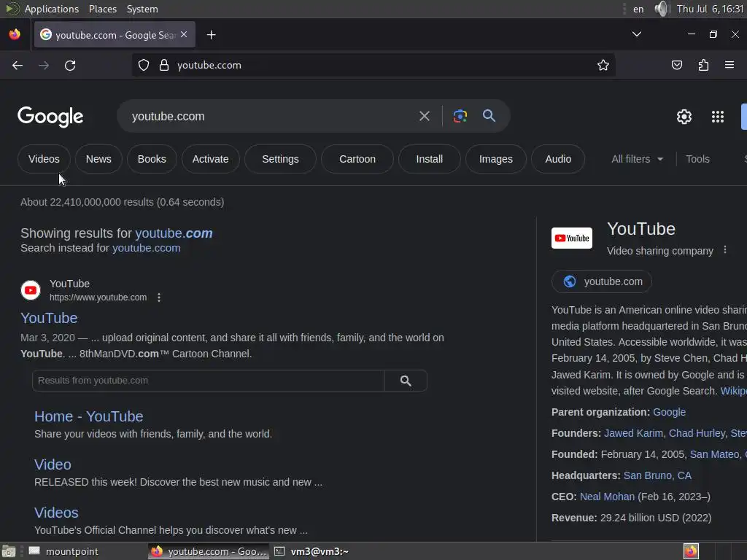The height and width of the screenshot is (560, 747).
Task: Open the Pocket save icon
Action: (676, 65)
